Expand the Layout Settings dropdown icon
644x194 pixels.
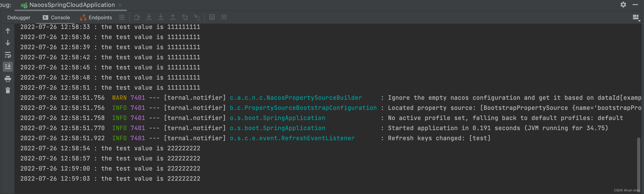636,17
